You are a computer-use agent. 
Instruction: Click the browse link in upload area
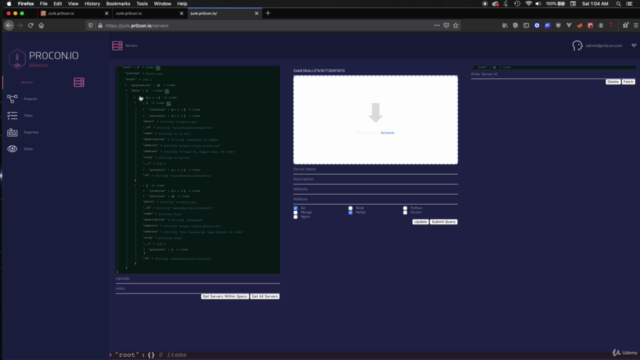click(x=387, y=133)
